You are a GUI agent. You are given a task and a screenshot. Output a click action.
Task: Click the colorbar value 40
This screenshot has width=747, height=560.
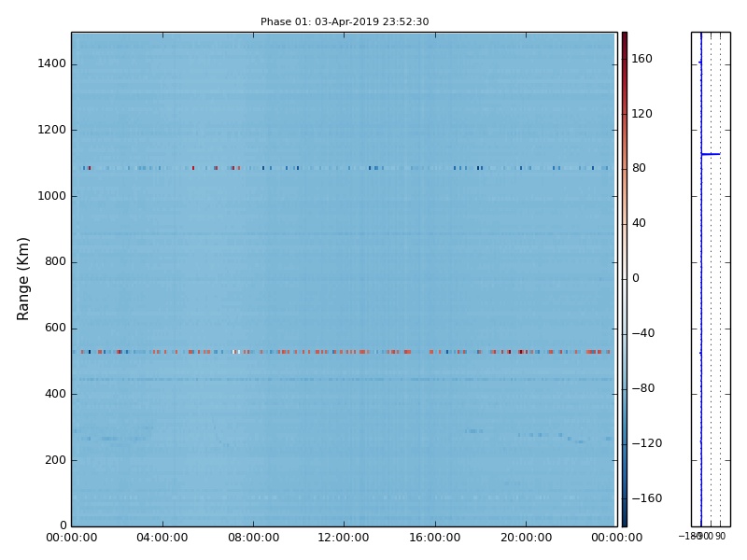click(x=639, y=223)
